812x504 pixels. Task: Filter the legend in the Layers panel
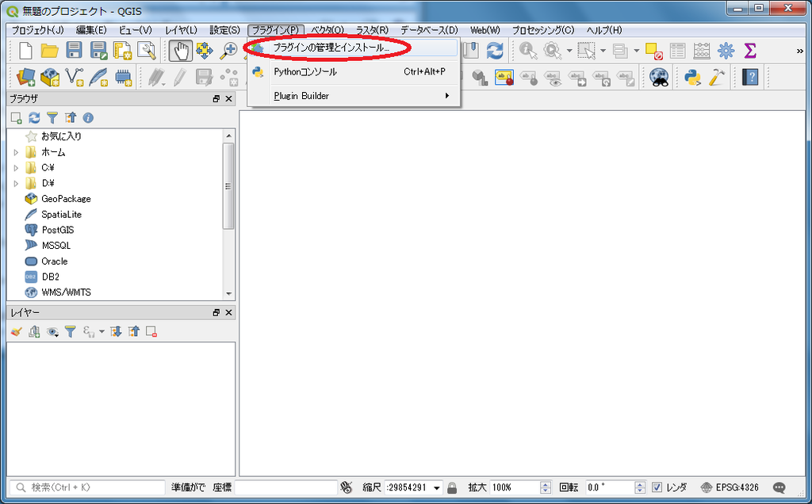tap(71, 332)
